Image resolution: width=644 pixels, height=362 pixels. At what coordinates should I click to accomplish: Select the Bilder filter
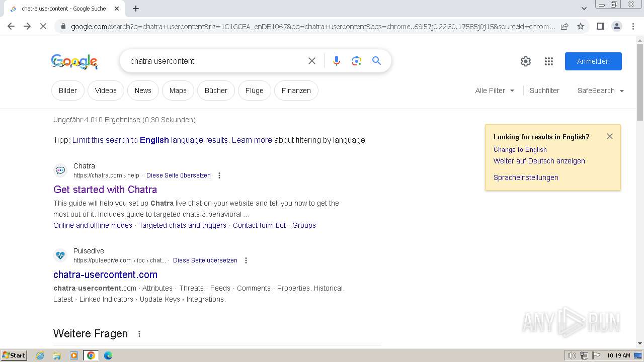(68, 90)
